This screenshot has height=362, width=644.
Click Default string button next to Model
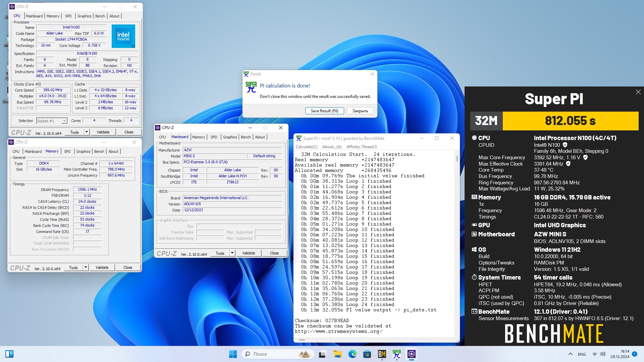264,156
